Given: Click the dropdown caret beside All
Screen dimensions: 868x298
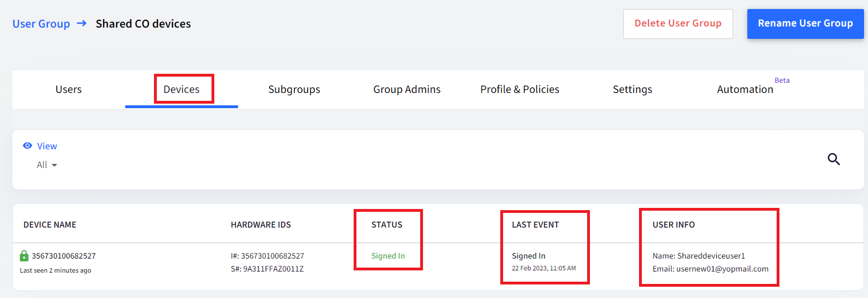Looking at the screenshot, I should click(54, 165).
